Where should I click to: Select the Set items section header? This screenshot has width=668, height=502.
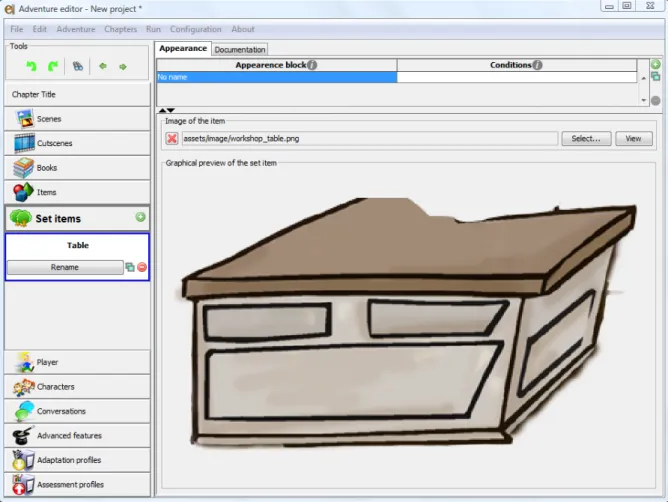[x=77, y=219]
